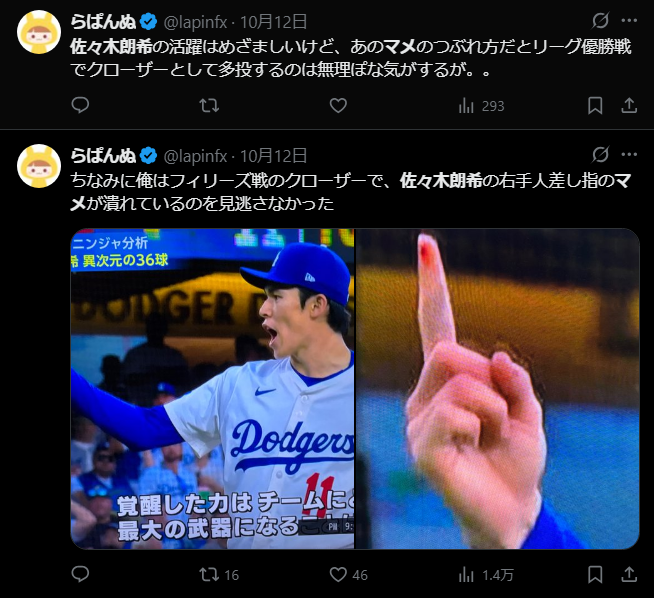
Task: Bookmark the first tweet
Action: point(595,106)
